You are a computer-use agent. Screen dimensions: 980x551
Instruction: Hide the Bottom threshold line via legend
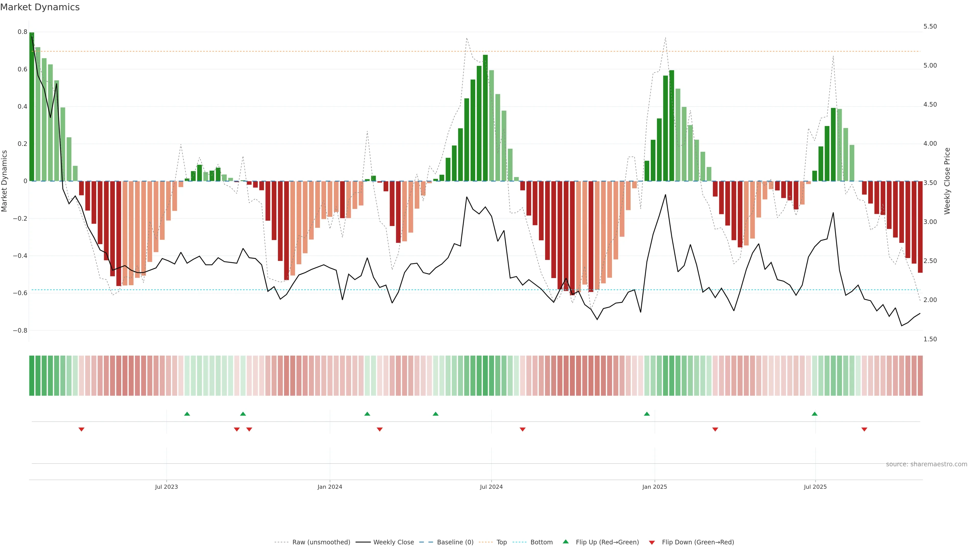[541, 542]
